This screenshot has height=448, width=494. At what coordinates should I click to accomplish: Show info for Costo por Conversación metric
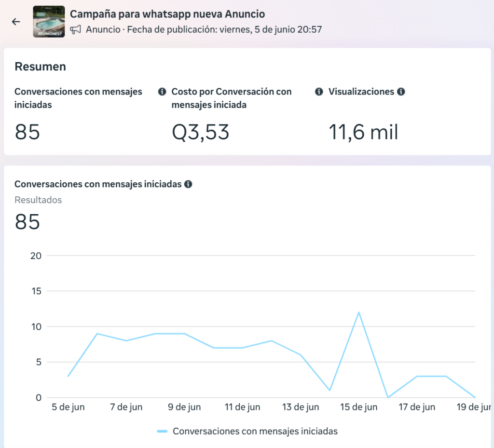tap(319, 92)
